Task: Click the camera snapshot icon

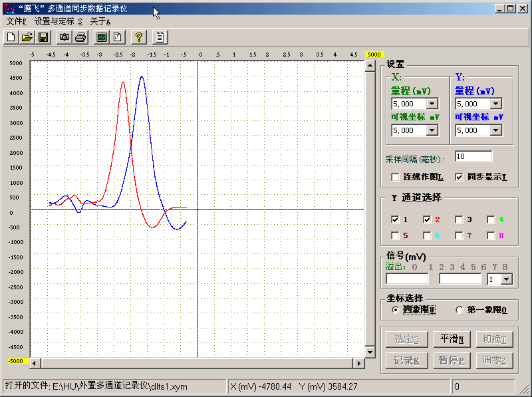Action: (65, 37)
